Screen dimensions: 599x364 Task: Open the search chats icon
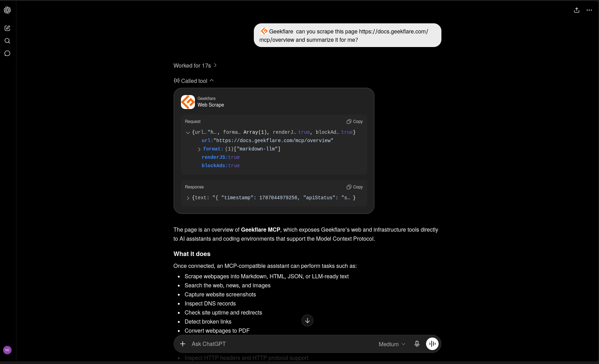[x=7, y=41]
